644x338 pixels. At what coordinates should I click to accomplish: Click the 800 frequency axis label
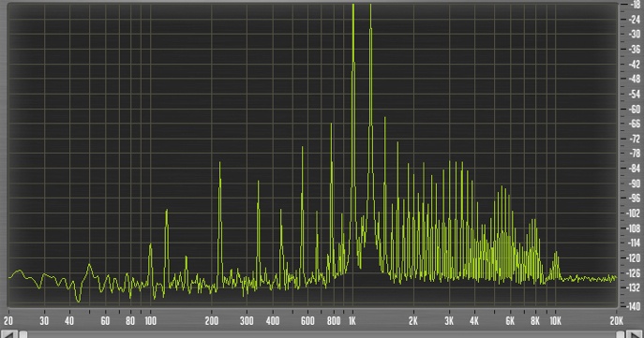pyautogui.click(x=334, y=321)
